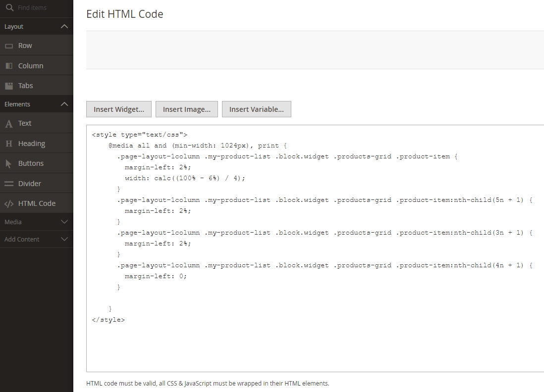The image size is (544, 392).
Task: Select the HTML Code element icon
Action: coord(12,203)
